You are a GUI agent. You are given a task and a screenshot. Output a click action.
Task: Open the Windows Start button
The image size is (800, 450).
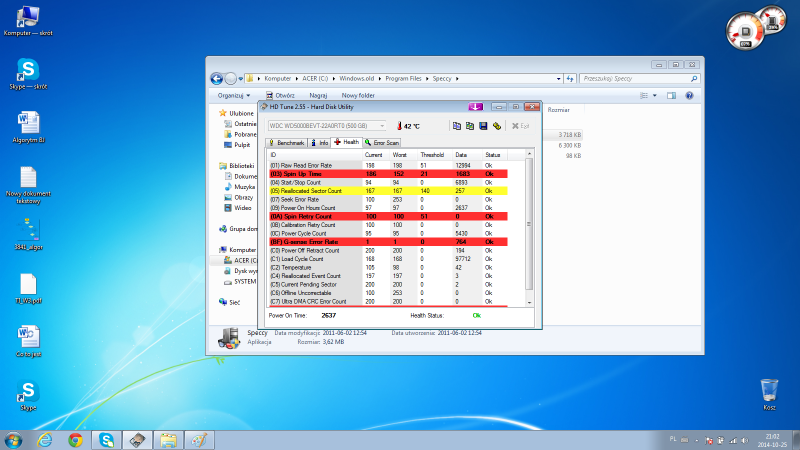13,440
